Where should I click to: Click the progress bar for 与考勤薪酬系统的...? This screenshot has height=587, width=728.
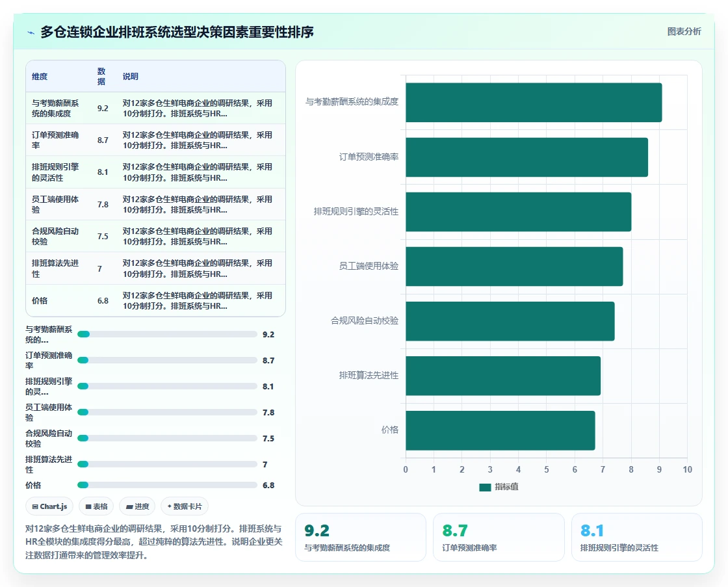167,334
